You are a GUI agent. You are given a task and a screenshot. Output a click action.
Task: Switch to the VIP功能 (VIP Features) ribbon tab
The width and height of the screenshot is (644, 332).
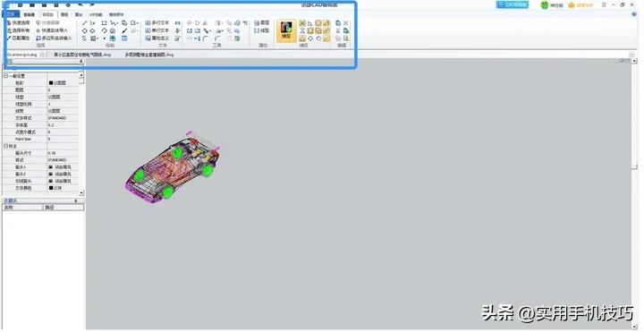pos(96,14)
